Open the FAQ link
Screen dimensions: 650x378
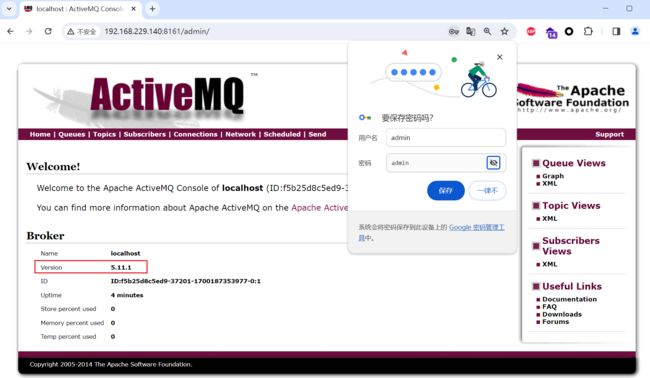tap(549, 307)
